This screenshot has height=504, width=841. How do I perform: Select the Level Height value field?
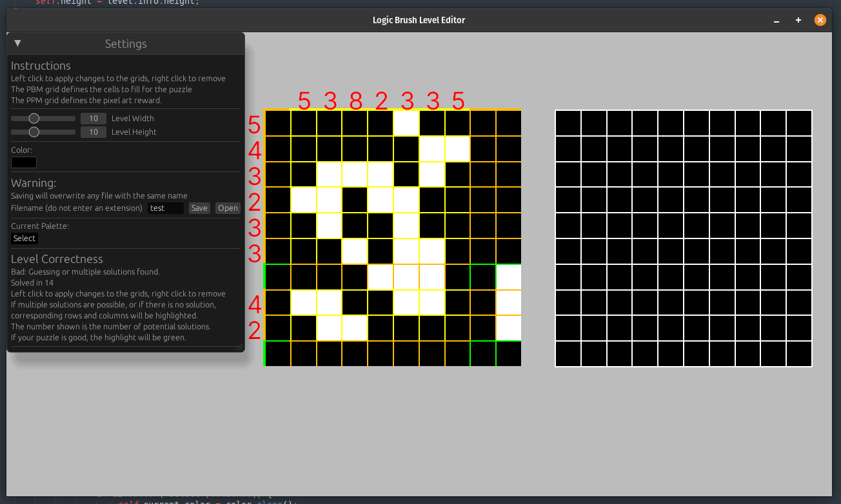pyautogui.click(x=94, y=132)
